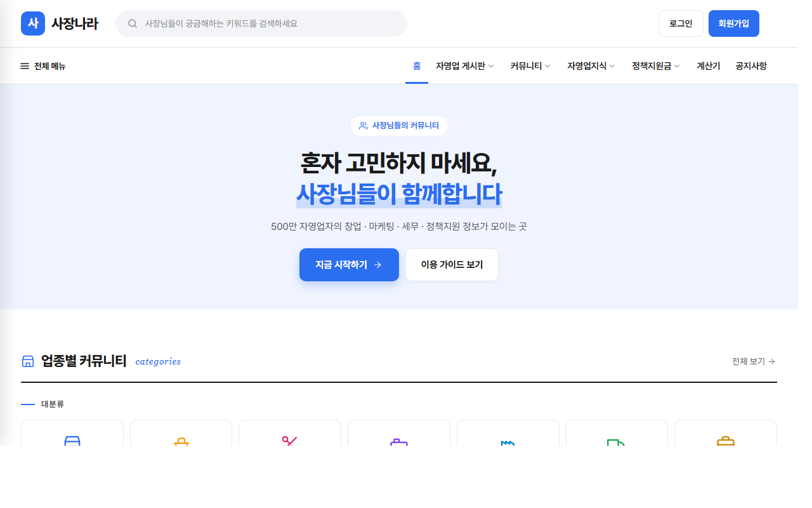Open the 공지사항 menu item
Viewport: 812px width, 508px height.
coord(751,65)
